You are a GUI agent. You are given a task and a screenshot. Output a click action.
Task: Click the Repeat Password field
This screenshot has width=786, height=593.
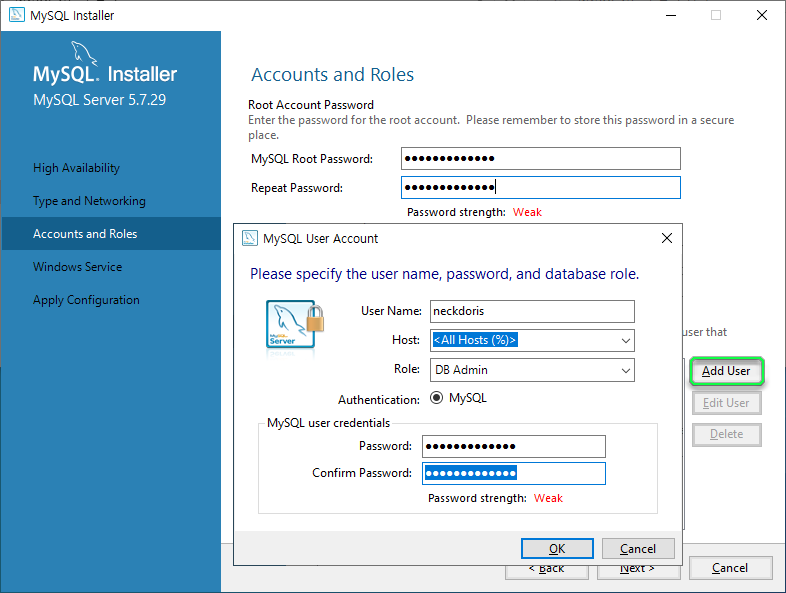[x=540, y=187]
